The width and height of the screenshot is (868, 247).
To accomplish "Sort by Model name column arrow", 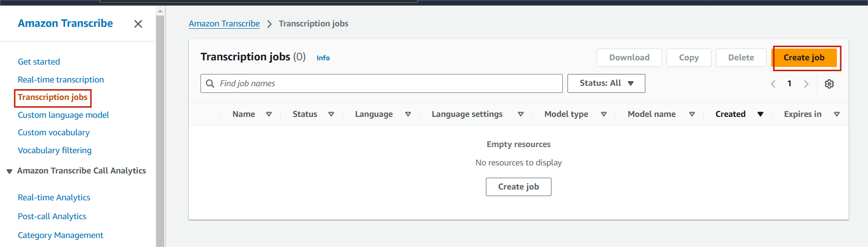I will [x=692, y=114].
